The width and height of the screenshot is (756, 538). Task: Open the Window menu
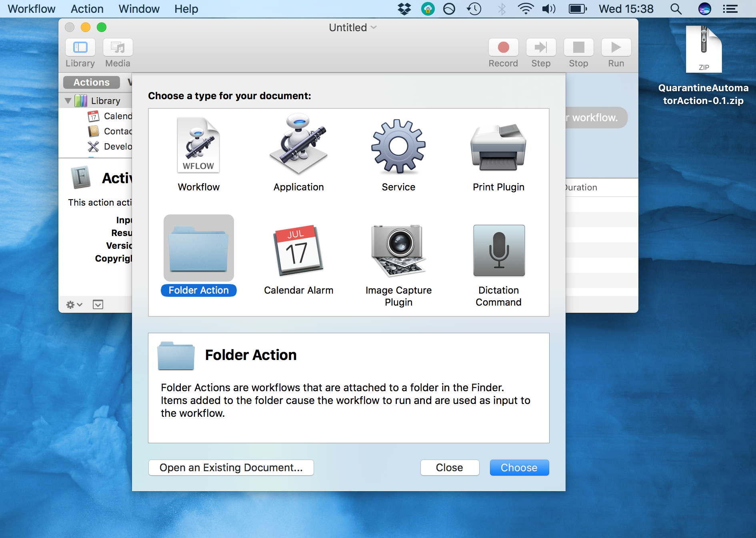click(139, 9)
